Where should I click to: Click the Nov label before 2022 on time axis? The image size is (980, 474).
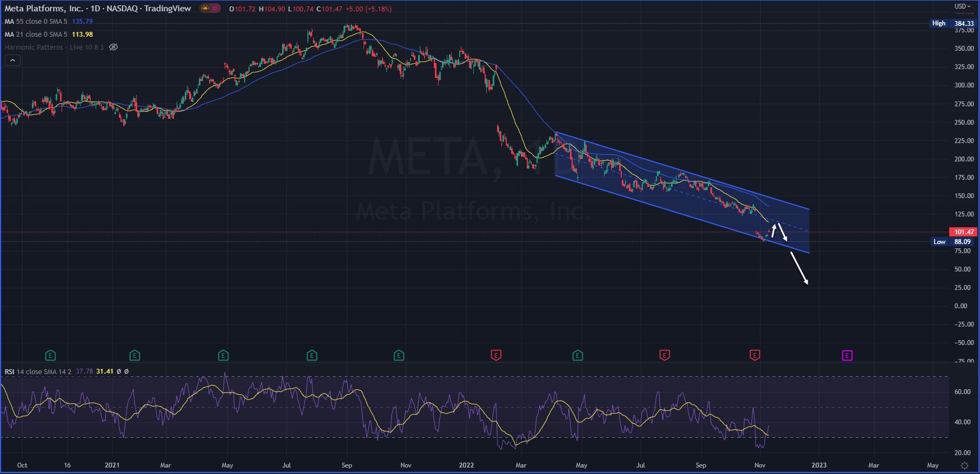pyautogui.click(x=406, y=465)
